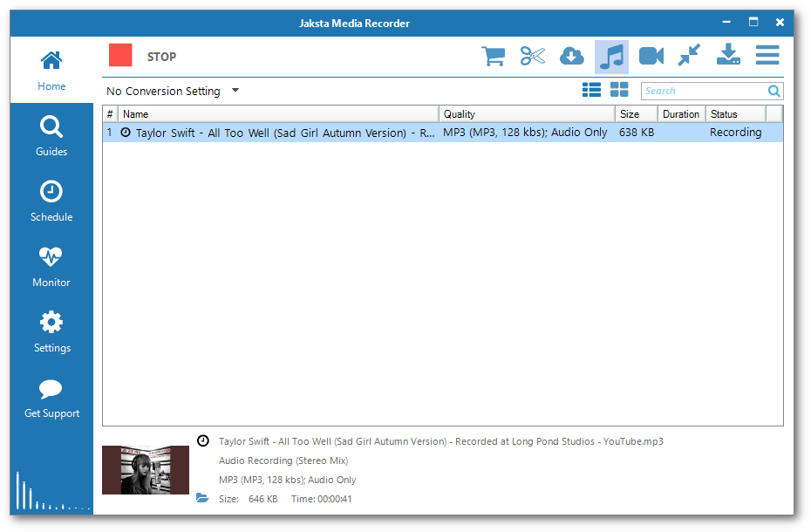Image resolution: width=811 pixels, height=532 pixels.
Task: Sort by the Name column header
Action: [x=278, y=114]
